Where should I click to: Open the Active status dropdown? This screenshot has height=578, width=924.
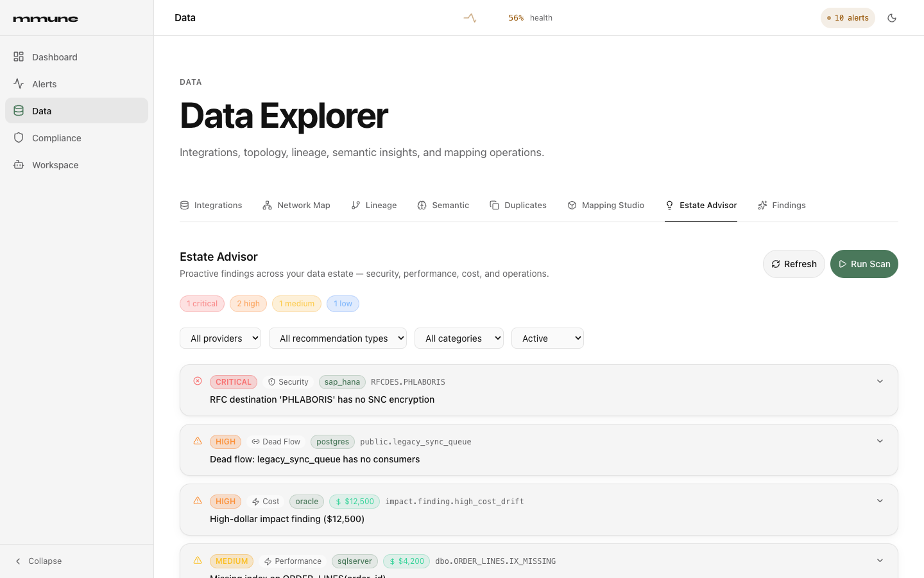coord(547,338)
